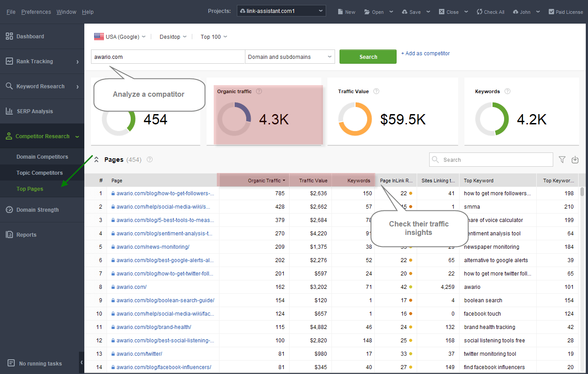
Task: Click the awario.com domain input field
Action: [x=168, y=57]
